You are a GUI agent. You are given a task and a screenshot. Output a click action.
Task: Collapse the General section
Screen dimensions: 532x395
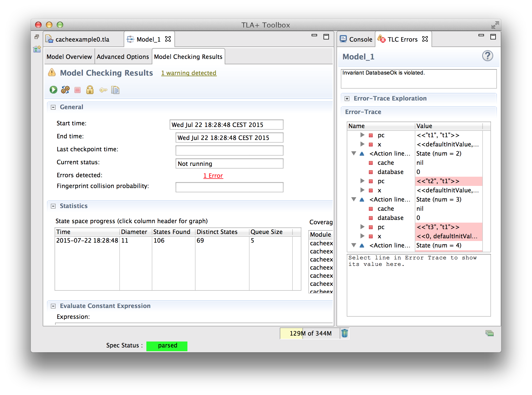tap(53, 107)
